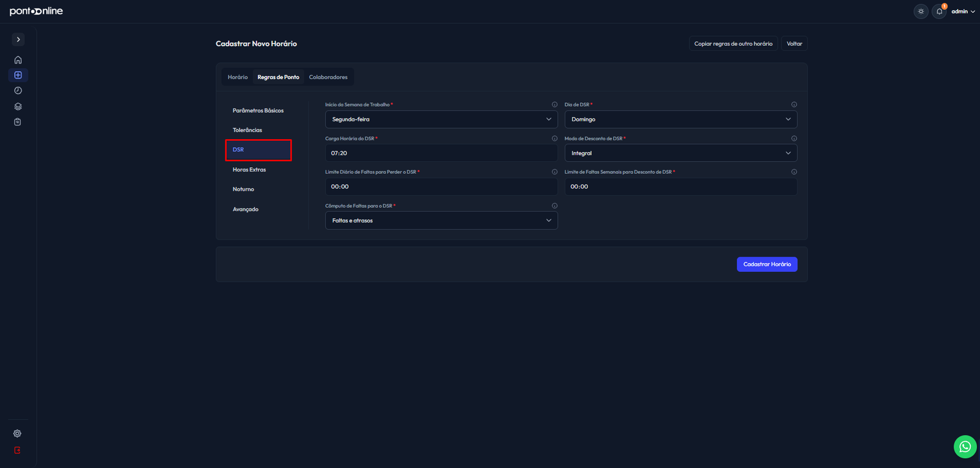Show info for Modo de Desconto de DSR

point(794,138)
